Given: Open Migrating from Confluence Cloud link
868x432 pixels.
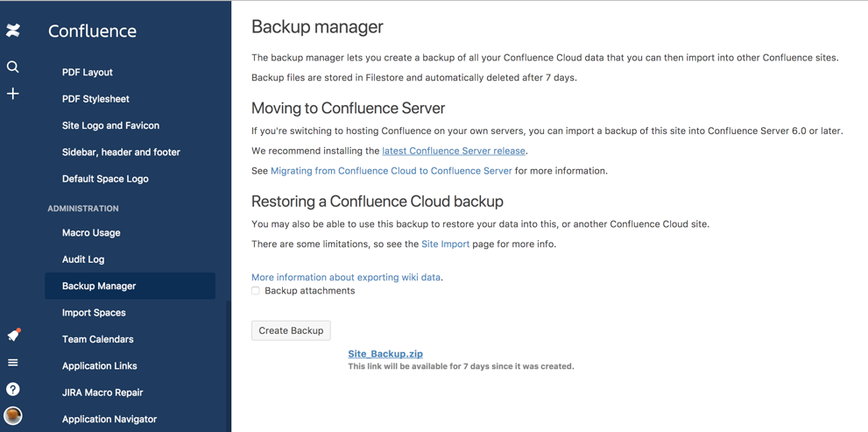Looking at the screenshot, I should 391,171.
